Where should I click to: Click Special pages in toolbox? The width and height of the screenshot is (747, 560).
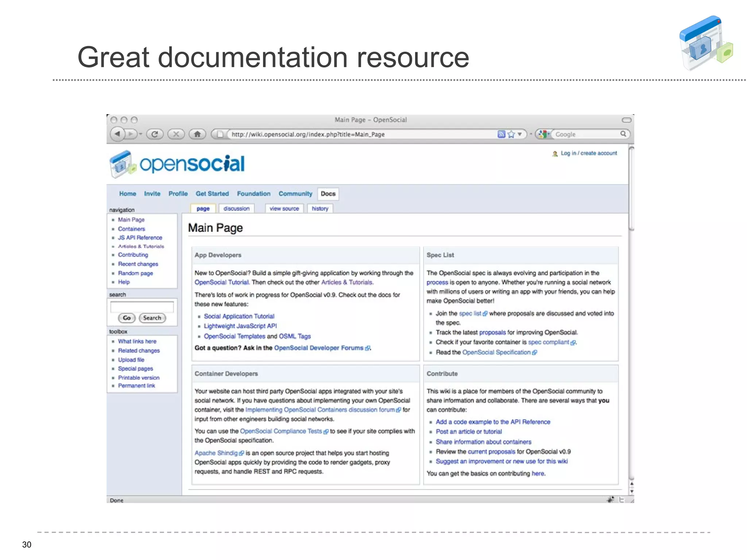click(135, 369)
